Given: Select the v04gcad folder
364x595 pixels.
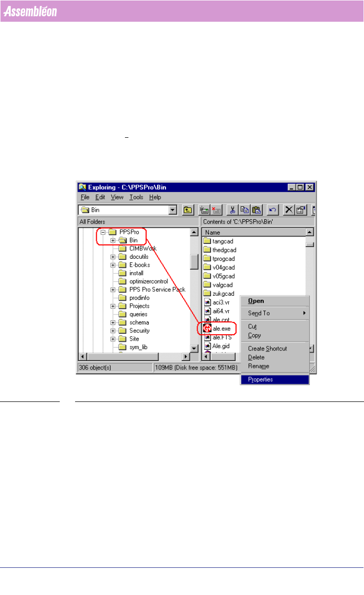Looking at the screenshot, I should (x=218, y=268).
